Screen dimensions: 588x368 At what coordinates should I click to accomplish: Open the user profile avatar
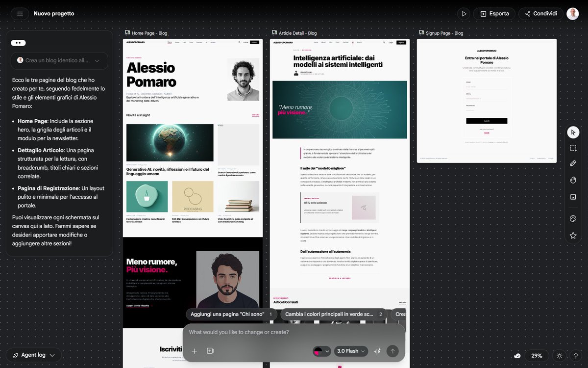point(572,14)
